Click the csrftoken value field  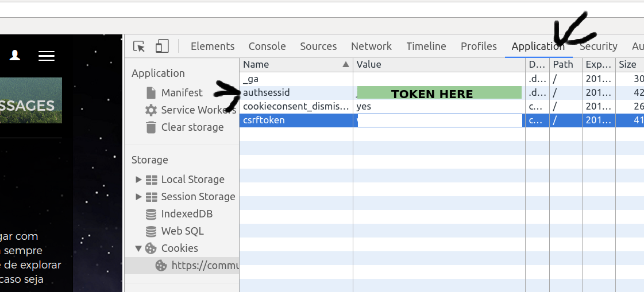(x=439, y=120)
